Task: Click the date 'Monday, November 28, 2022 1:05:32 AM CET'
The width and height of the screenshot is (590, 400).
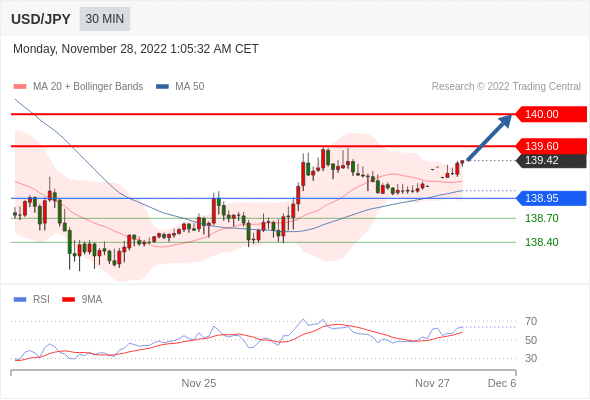Action: click(136, 49)
